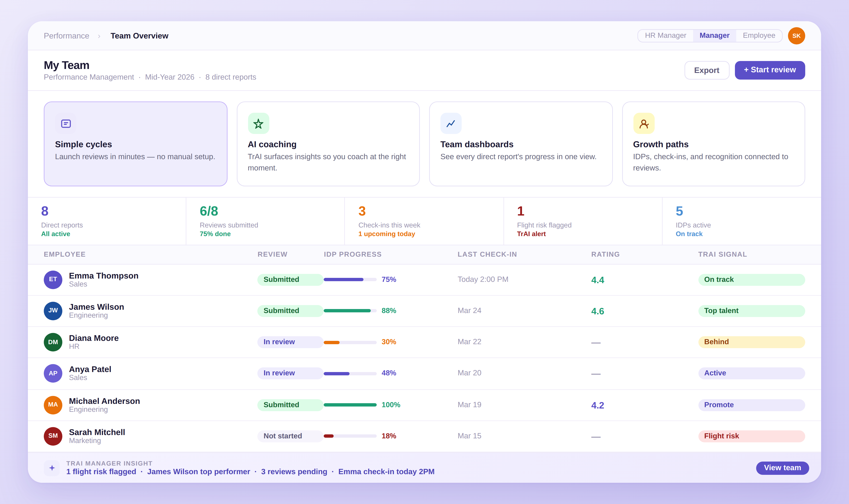Click the TrAI insight sparkle icon

(52, 468)
